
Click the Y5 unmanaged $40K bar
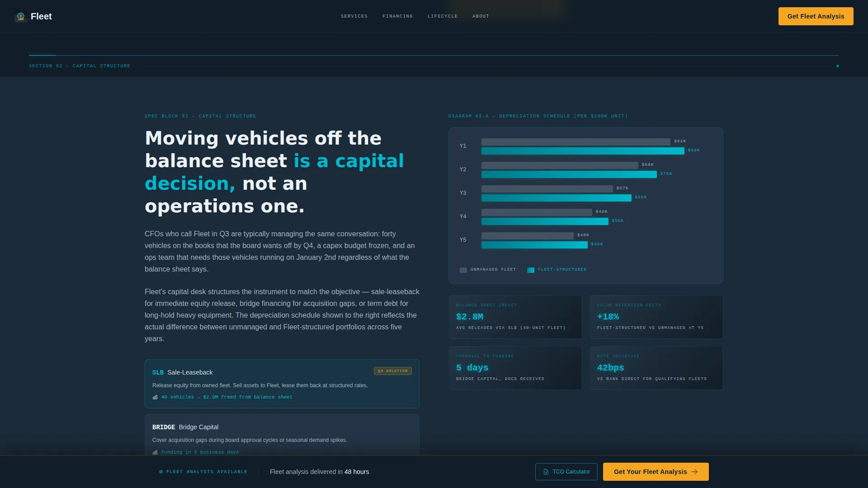[x=527, y=236]
